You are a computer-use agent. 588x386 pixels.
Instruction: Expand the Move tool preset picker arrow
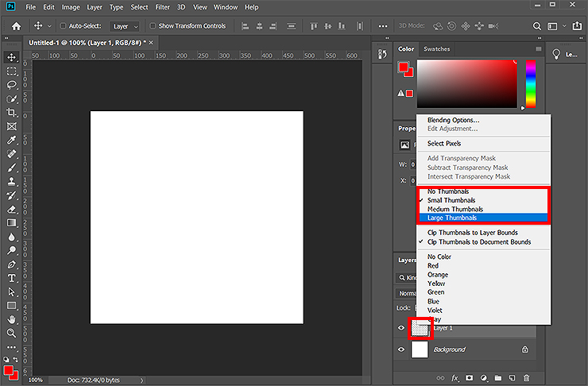pos(49,26)
